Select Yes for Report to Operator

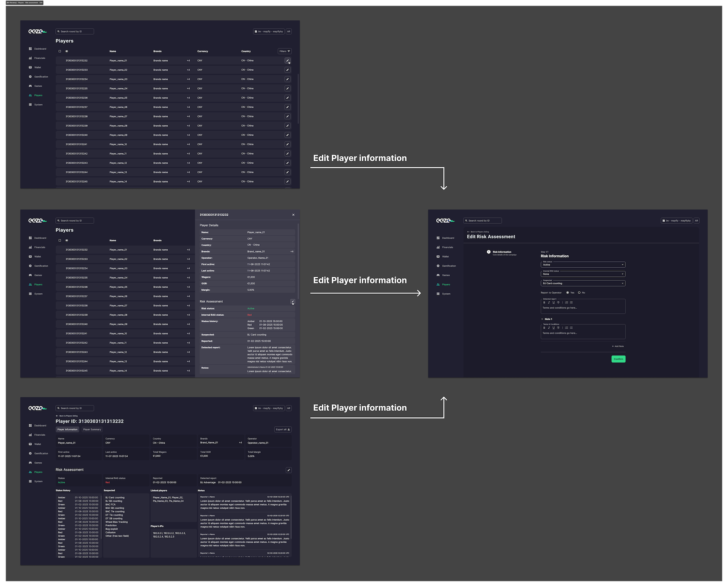567,293
